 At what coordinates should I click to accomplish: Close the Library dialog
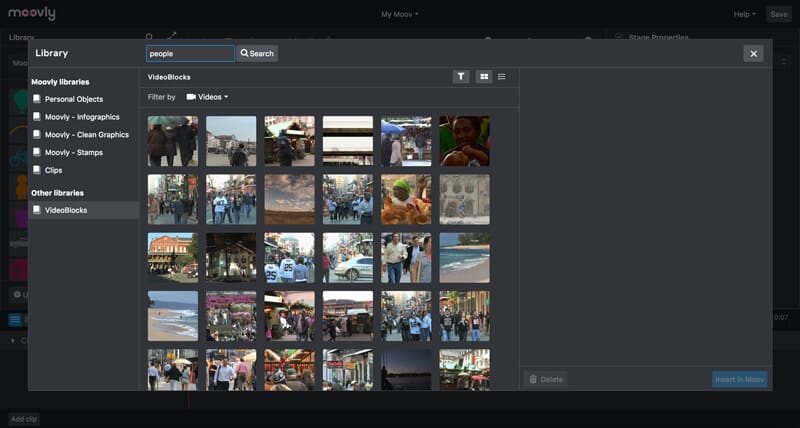[753, 54]
